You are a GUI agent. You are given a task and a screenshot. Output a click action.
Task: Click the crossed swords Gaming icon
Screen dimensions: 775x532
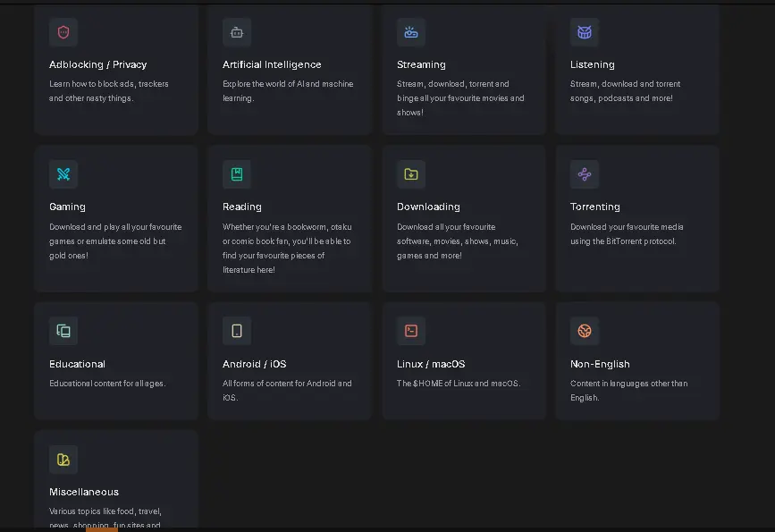[63, 174]
